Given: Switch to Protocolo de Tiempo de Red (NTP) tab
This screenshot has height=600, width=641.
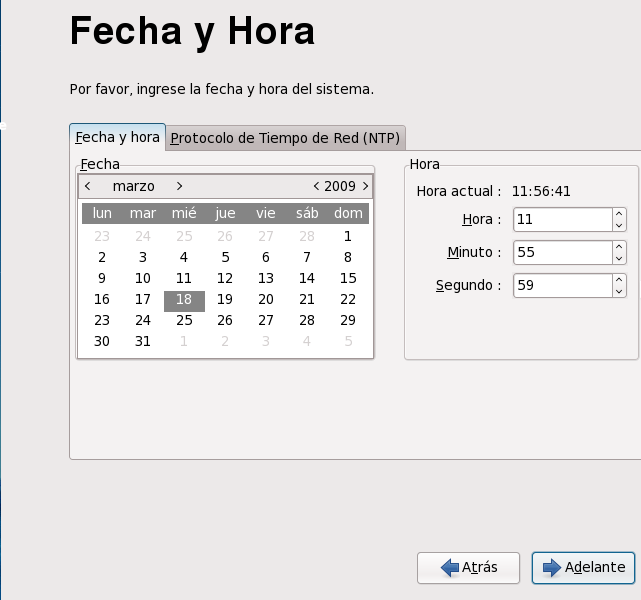Looking at the screenshot, I should pyautogui.click(x=285, y=138).
